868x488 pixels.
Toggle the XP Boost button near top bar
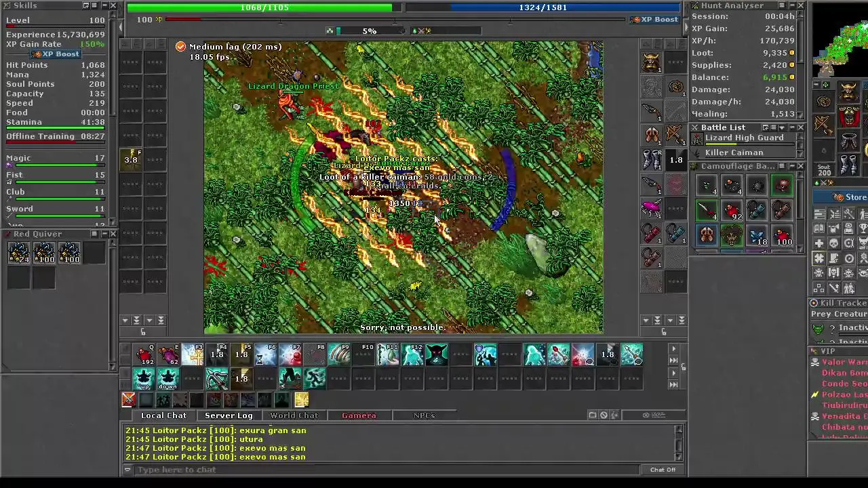[654, 20]
